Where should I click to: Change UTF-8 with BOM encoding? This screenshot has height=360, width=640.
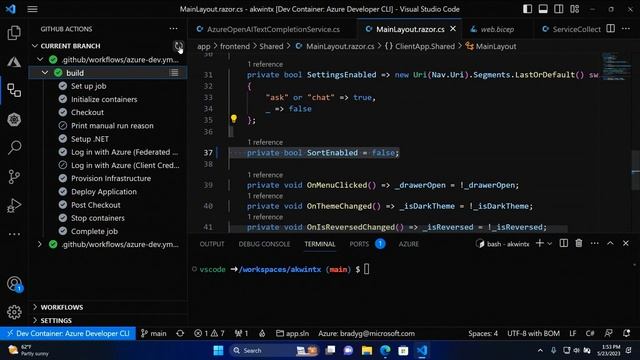533,333
